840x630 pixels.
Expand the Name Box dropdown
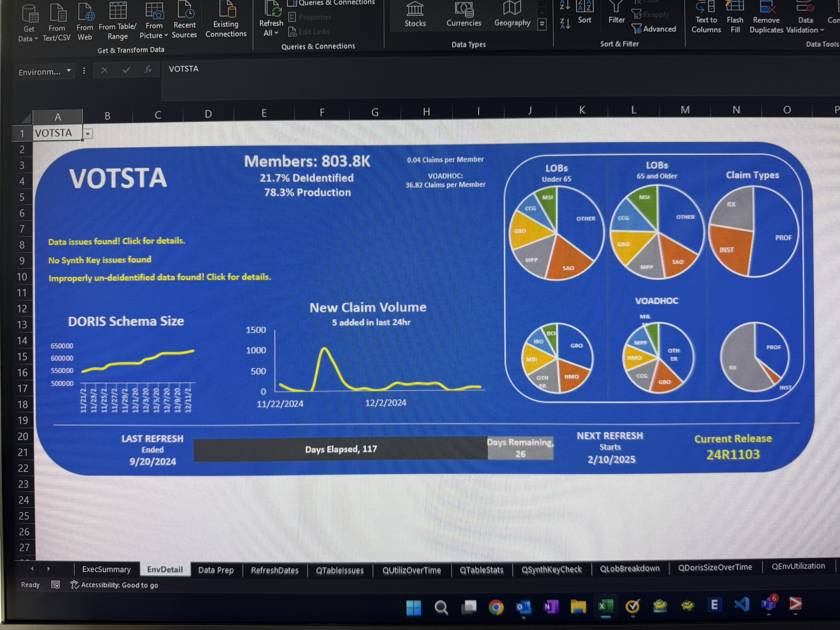pyautogui.click(x=69, y=71)
